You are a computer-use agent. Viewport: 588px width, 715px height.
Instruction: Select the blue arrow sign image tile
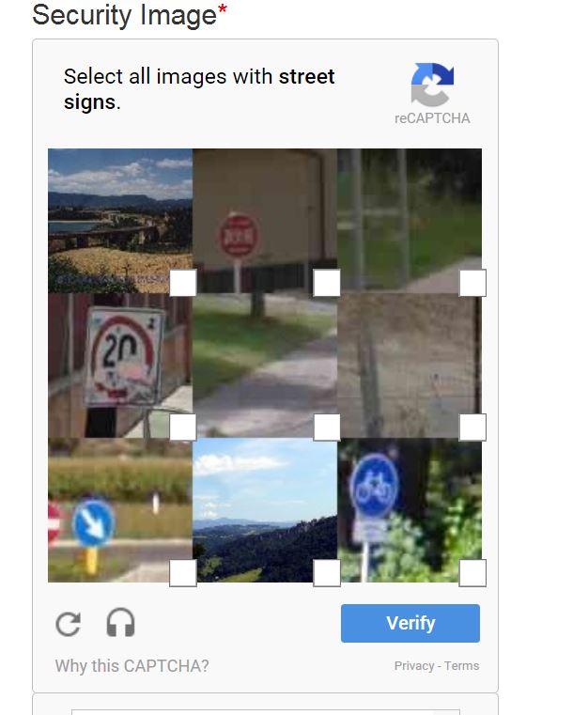point(120,510)
